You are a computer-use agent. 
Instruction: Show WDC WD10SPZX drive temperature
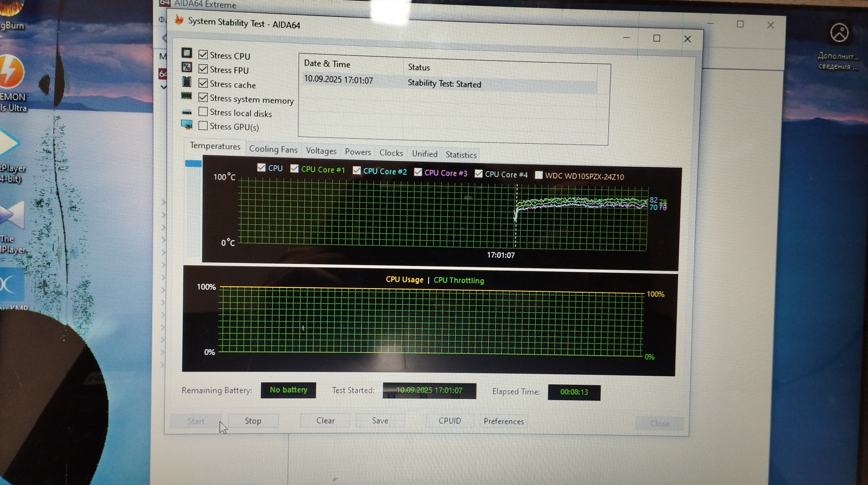point(538,175)
